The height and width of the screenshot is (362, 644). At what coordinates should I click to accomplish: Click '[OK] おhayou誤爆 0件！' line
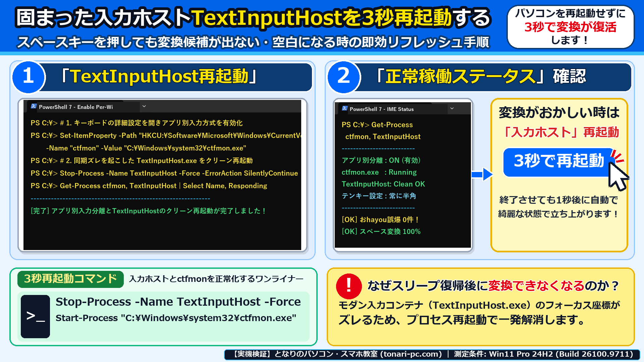381,220
